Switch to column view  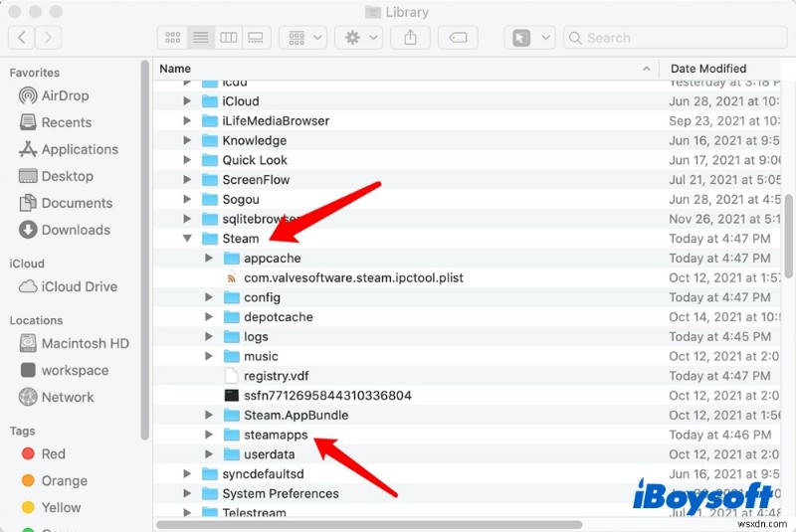pos(228,38)
